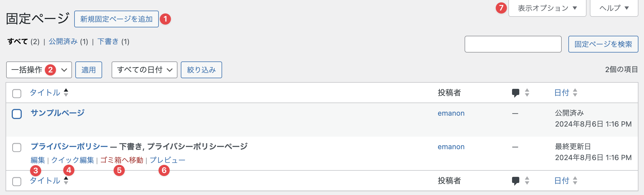Sort by title using header sort arrows
Image resolution: width=644 pixels, height=195 pixels.
click(x=66, y=92)
